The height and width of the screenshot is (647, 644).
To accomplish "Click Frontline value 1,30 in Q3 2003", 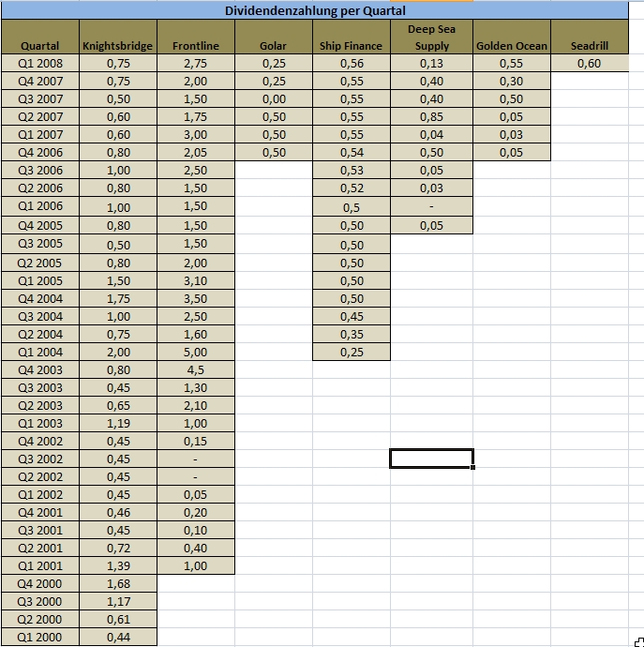I will [196, 387].
